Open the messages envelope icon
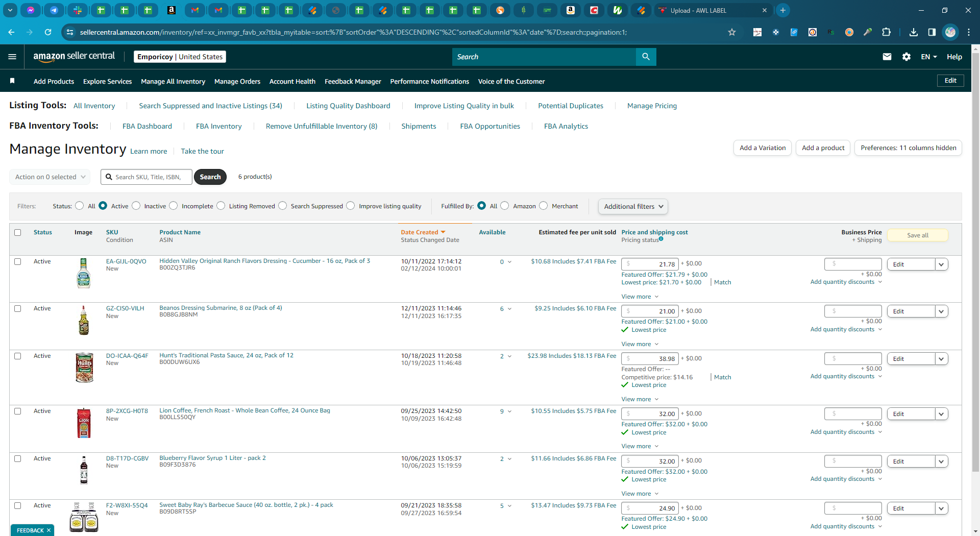This screenshot has height=536, width=980. click(x=887, y=57)
